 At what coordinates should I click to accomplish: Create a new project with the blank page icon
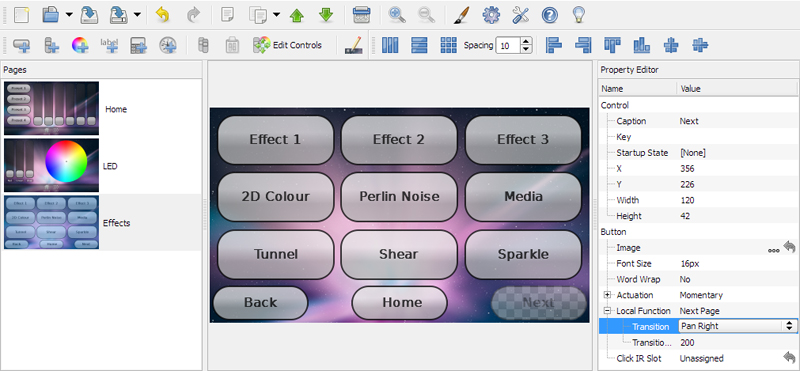(22, 15)
